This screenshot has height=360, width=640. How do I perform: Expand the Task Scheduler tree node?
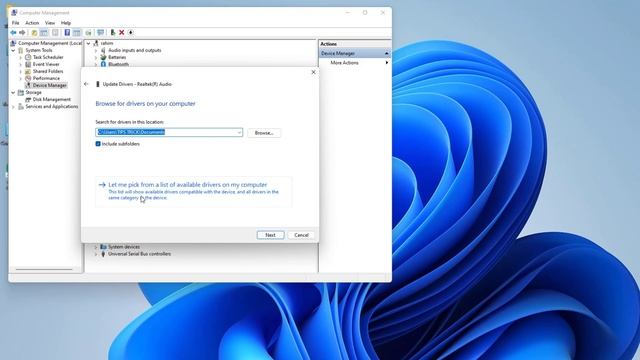pos(20,58)
